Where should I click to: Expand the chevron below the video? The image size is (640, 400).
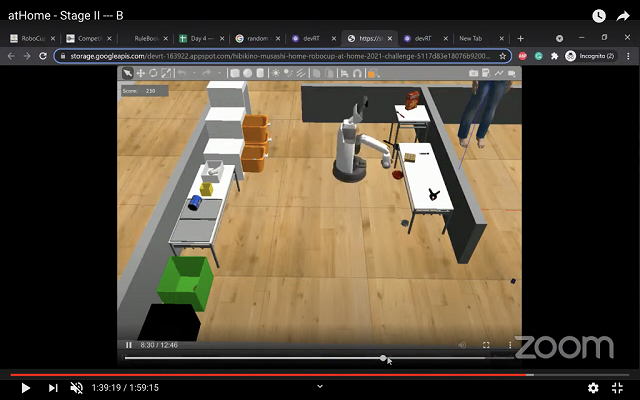tap(320, 386)
